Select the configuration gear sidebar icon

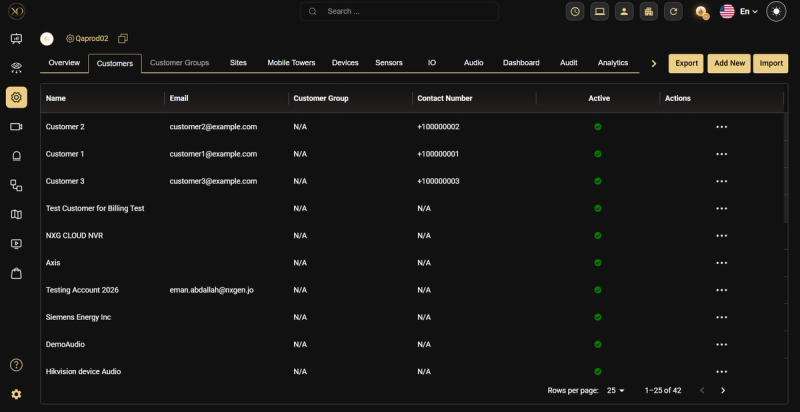[x=16, y=97]
